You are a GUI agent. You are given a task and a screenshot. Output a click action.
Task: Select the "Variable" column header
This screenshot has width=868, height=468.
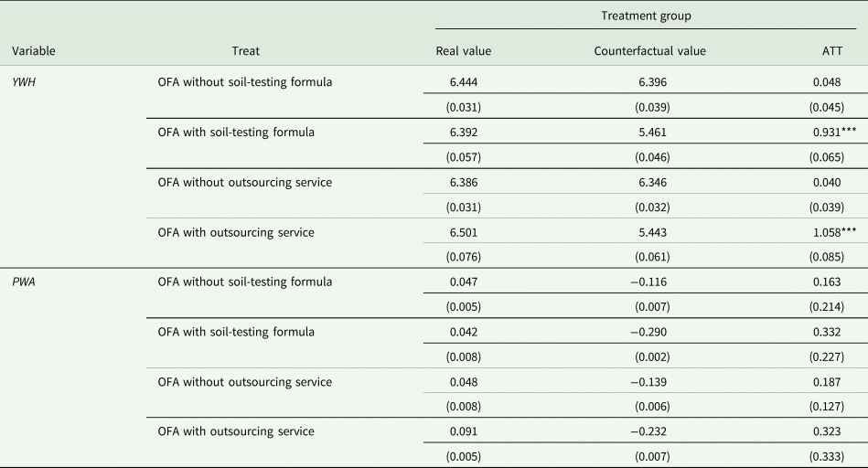35,51
